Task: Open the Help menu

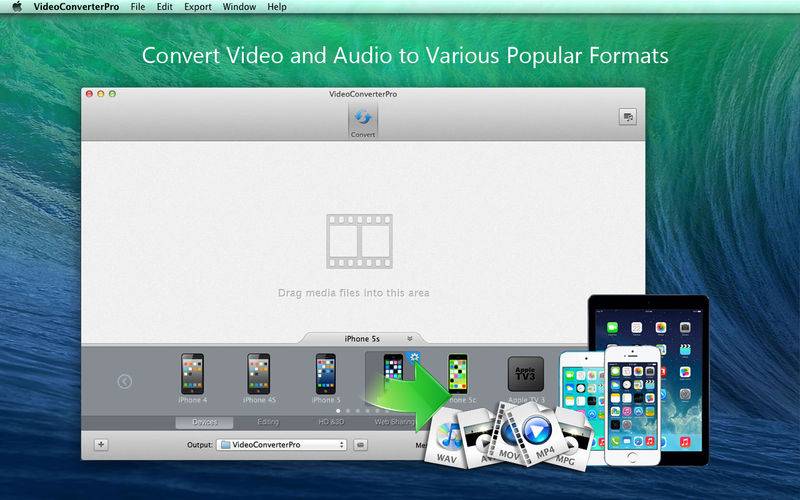Action: 277,7
